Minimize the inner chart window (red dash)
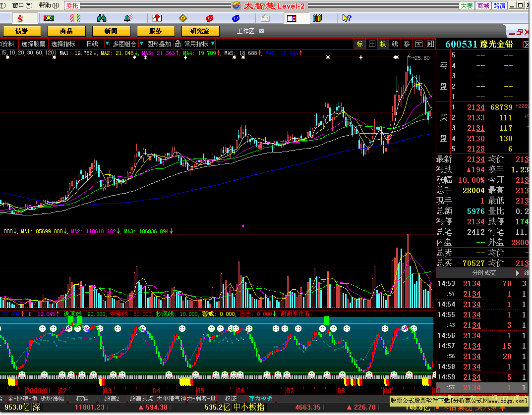 (511, 33)
